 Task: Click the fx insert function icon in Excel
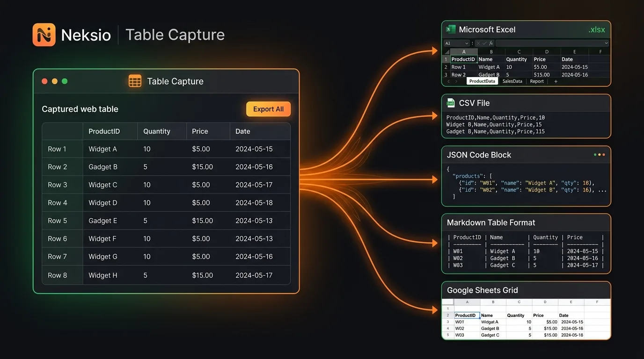point(491,43)
